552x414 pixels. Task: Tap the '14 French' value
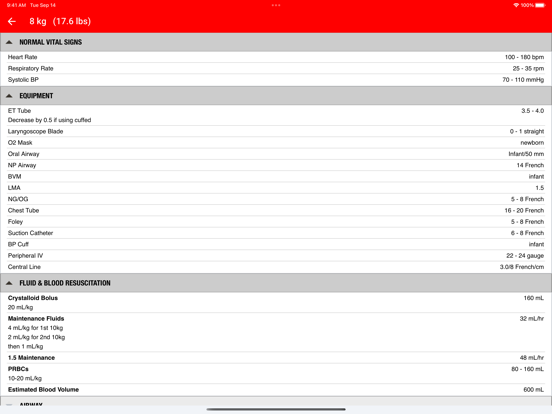530,165
